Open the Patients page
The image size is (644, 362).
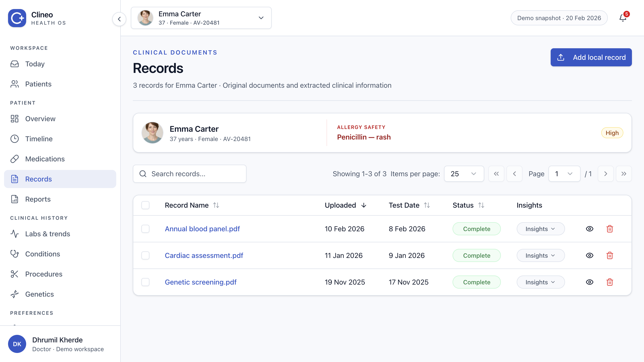[60, 84]
